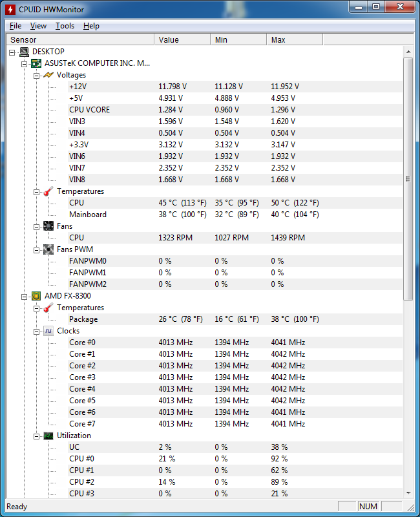
Task: Click the Utilization graph icon
Action: (48, 436)
